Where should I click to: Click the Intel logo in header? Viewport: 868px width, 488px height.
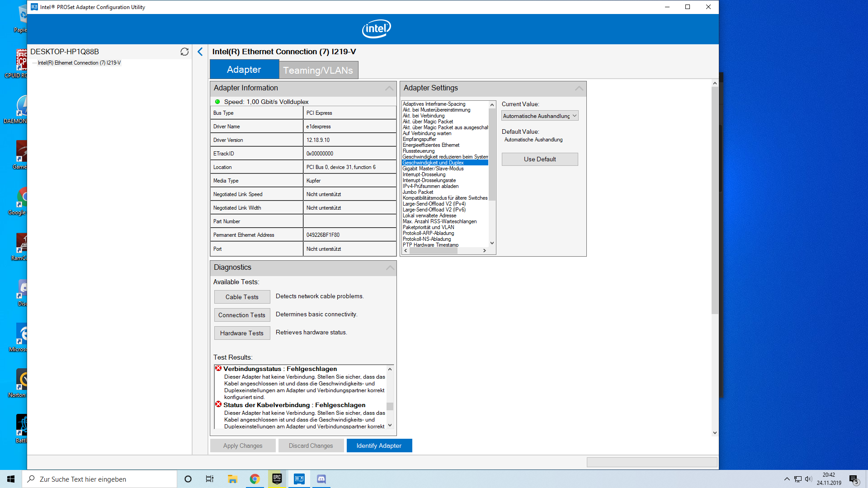click(x=376, y=29)
